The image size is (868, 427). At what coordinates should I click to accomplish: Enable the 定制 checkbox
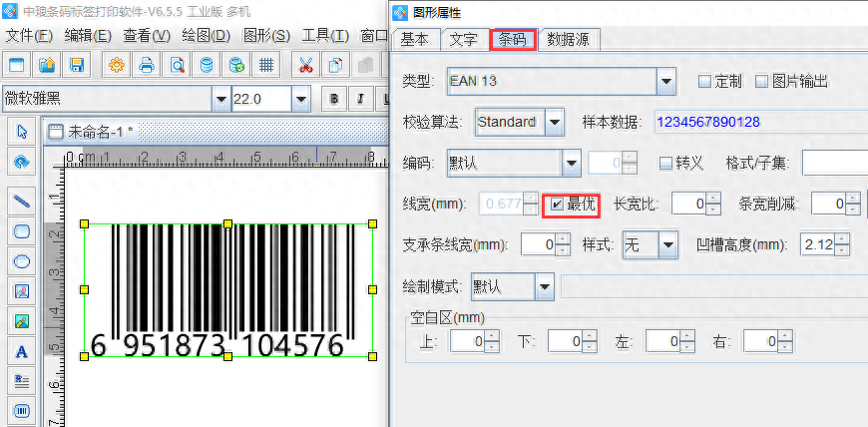[704, 82]
